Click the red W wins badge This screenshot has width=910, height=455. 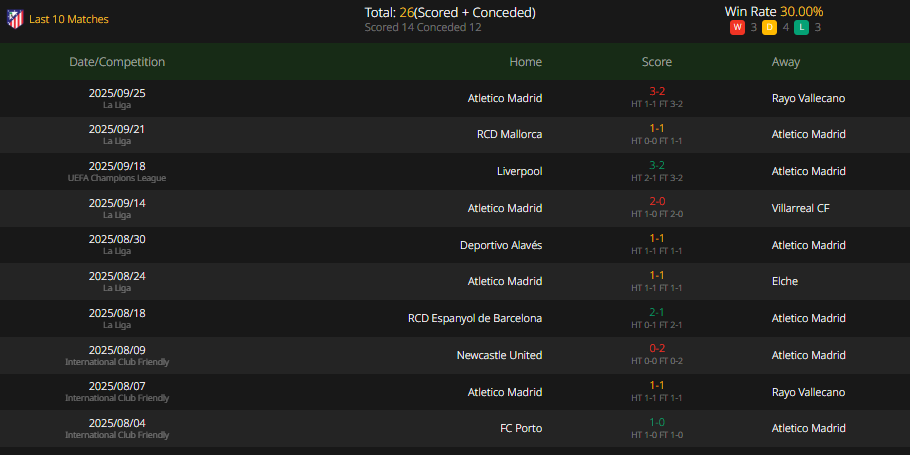pyautogui.click(x=737, y=27)
